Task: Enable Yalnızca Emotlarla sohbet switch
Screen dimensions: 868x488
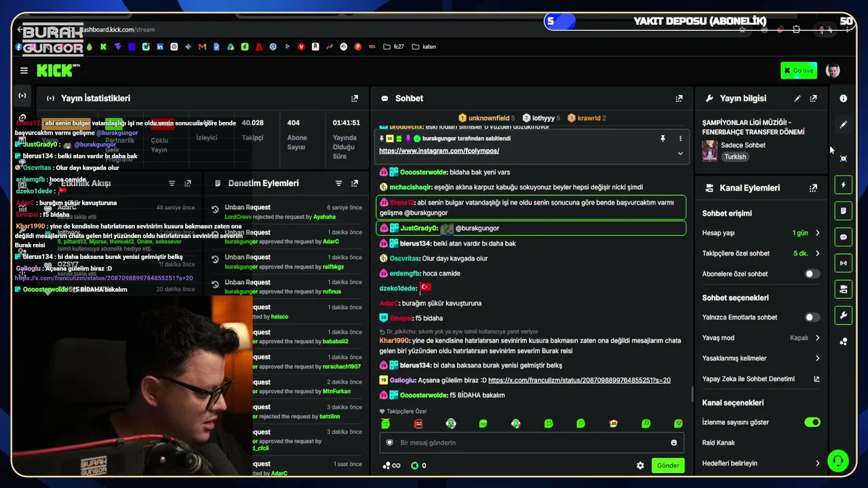Action: 812,317
